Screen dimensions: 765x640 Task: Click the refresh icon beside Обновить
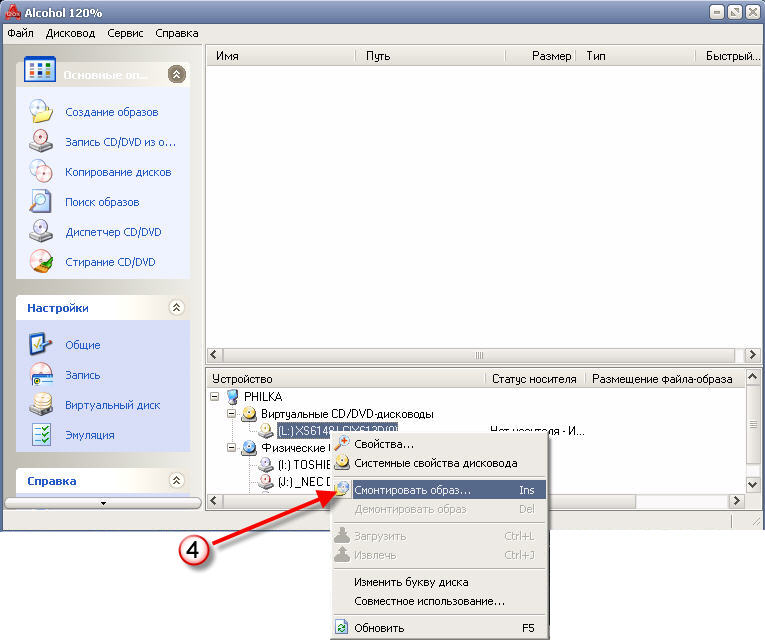pyautogui.click(x=342, y=627)
